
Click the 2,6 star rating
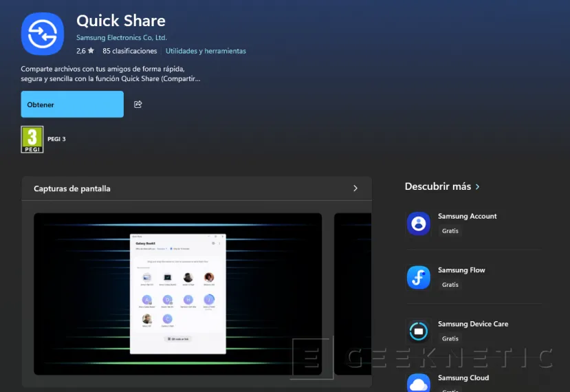coord(85,51)
